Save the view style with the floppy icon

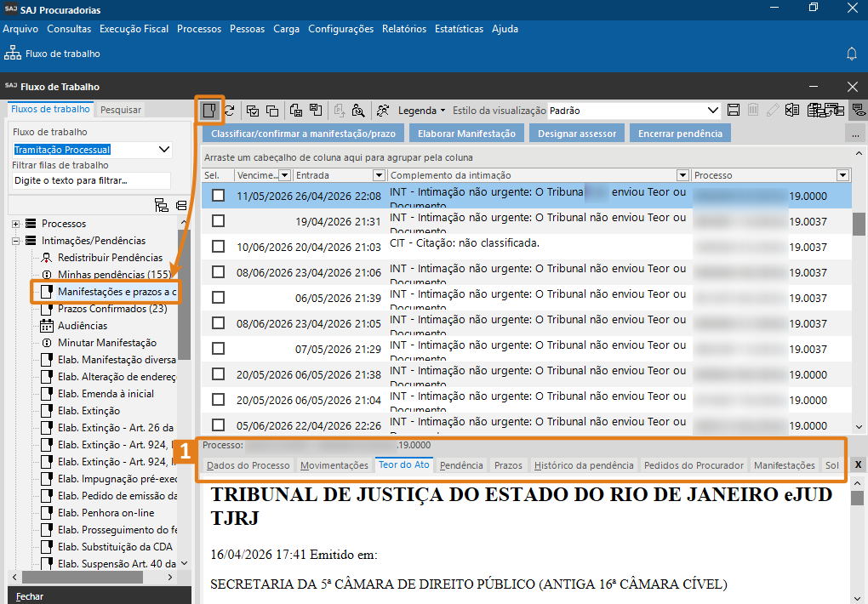click(734, 110)
